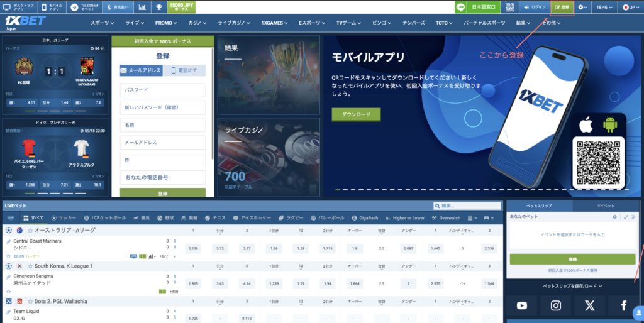Open the YouTube social link
The image size is (644, 323).
(x=521, y=305)
